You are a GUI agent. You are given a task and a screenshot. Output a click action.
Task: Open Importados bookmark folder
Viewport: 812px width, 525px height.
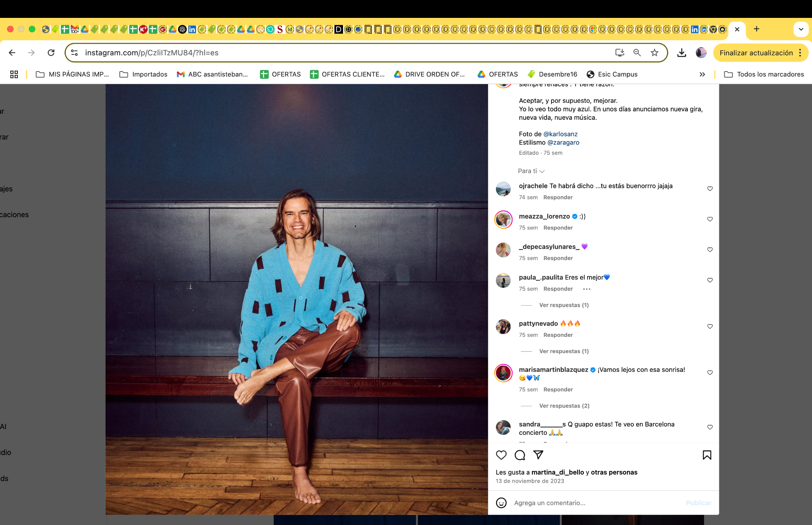tap(144, 74)
